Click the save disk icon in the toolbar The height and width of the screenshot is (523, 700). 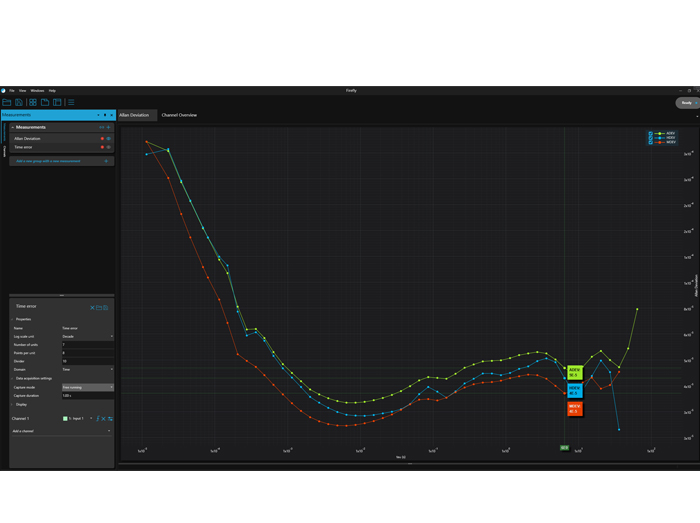19,102
